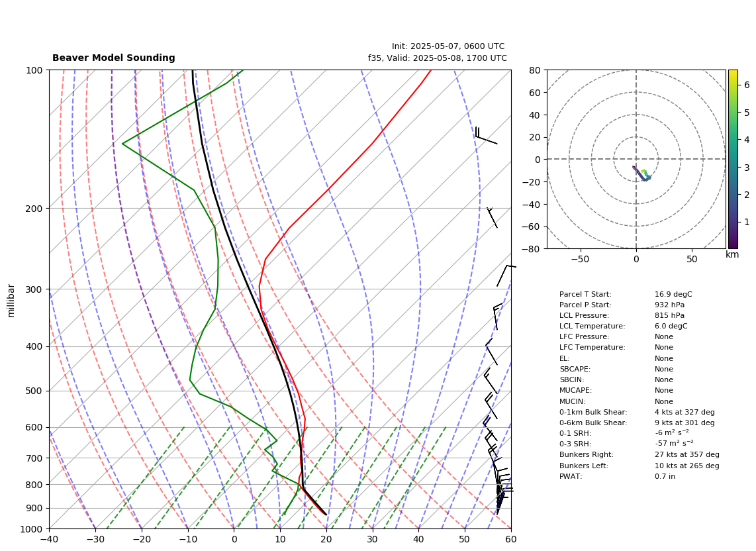Click the "LCL Temperature:" label
Screen dimensions: 756x551
point(592,326)
